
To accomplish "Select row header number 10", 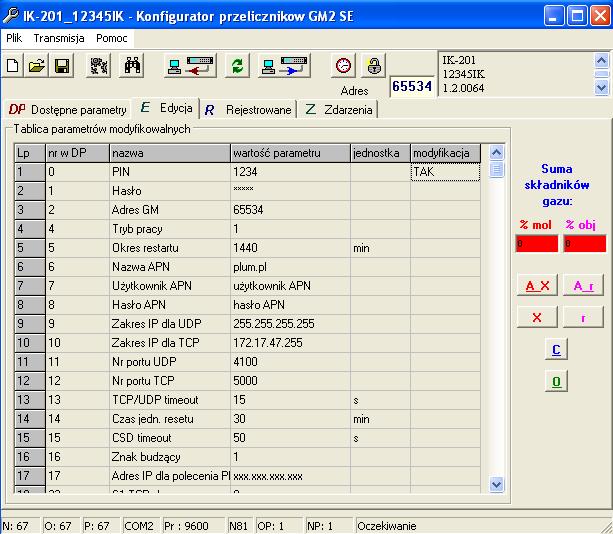I will click(30, 343).
